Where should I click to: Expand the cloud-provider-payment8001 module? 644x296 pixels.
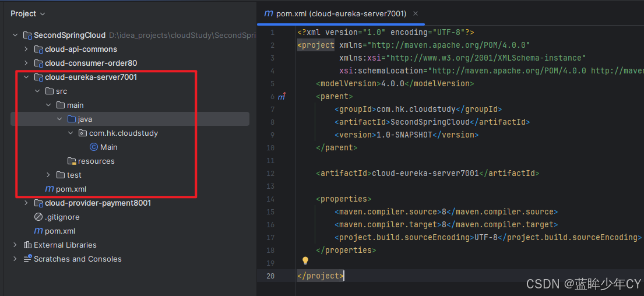[x=26, y=203]
